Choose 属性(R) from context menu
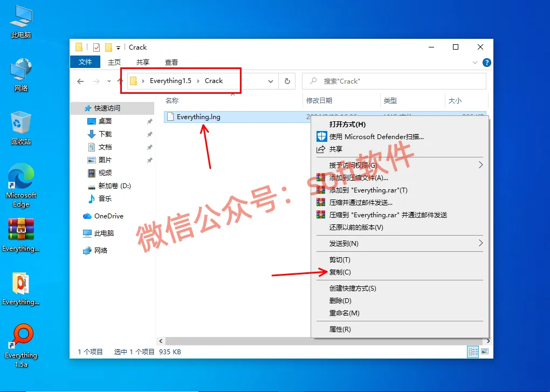The image size is (550, 392). point(400,329)
